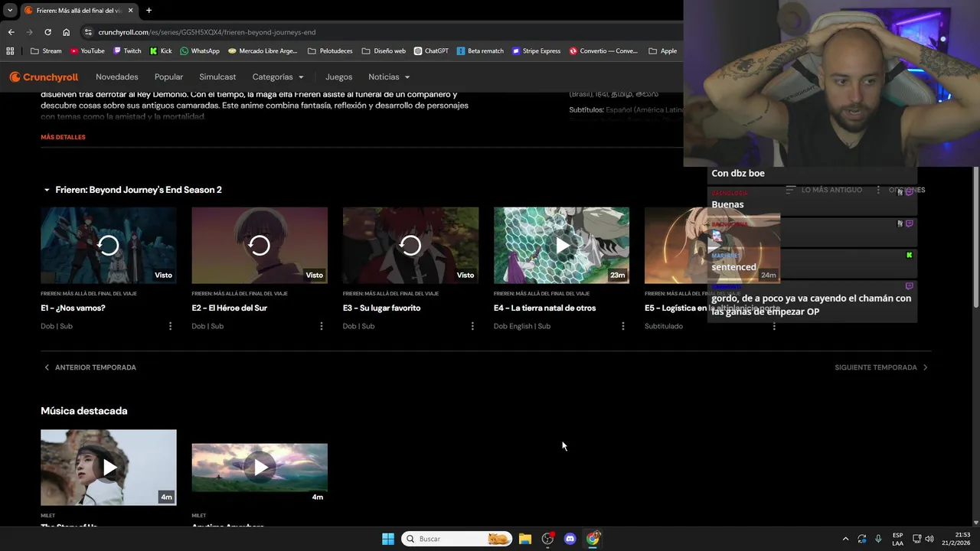Go to ANTERIOR TEMPORADA
980x551 pixels.
click(90, 367)
